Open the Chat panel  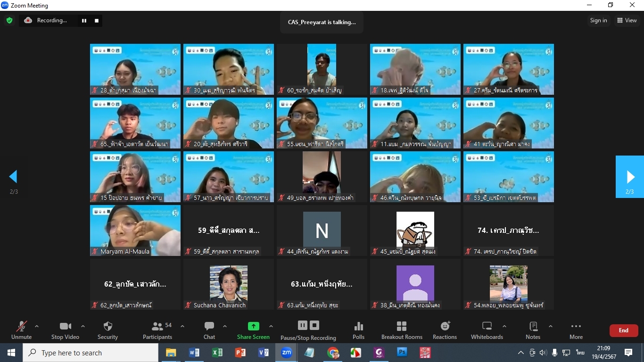[x=209, y=330]
